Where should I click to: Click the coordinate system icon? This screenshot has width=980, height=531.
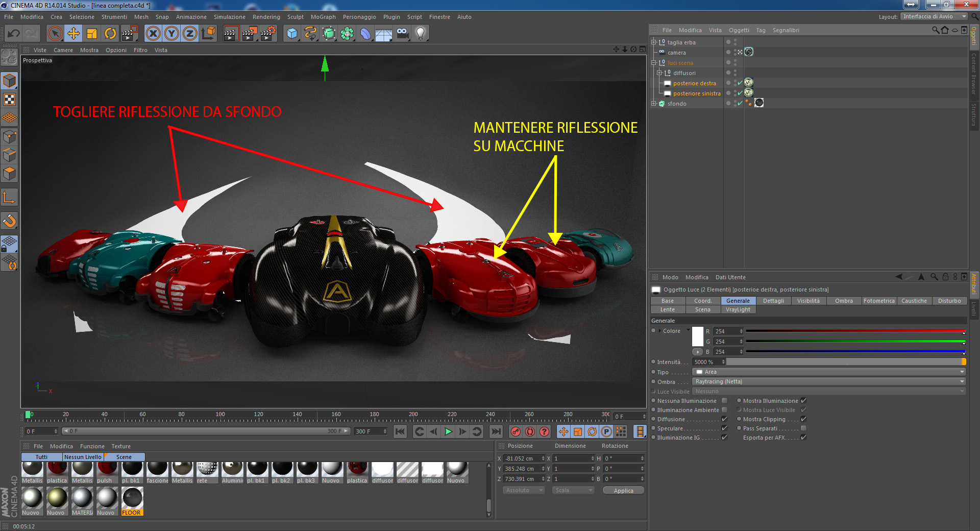[x=209, y=34]
